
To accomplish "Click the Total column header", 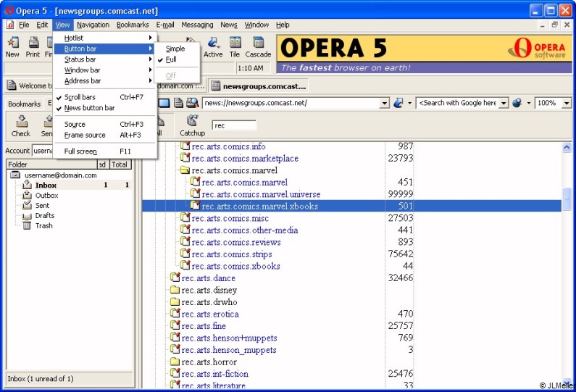I will click(x=120, y=164).
